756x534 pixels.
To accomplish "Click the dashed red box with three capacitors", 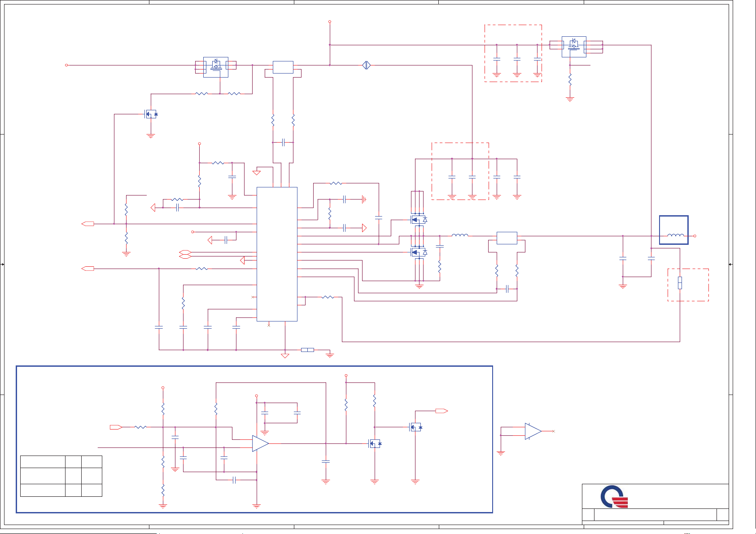I will click(x=513, y=53).
